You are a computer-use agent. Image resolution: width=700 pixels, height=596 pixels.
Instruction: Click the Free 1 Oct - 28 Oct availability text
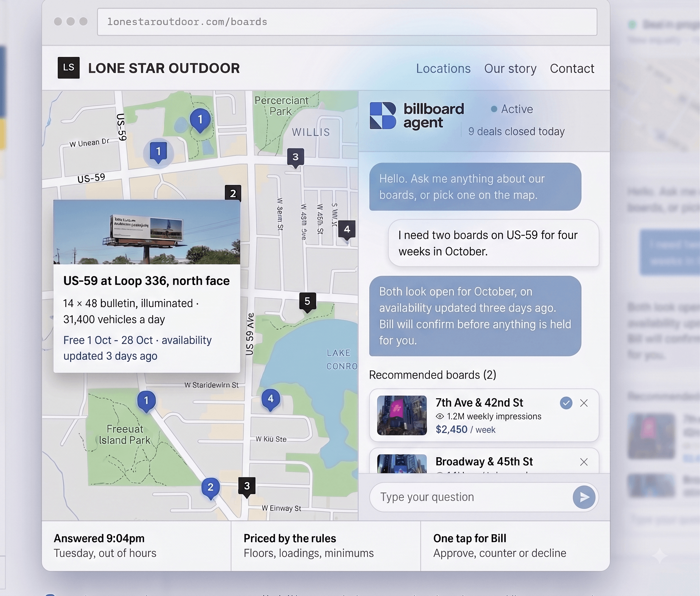[137, 348]
